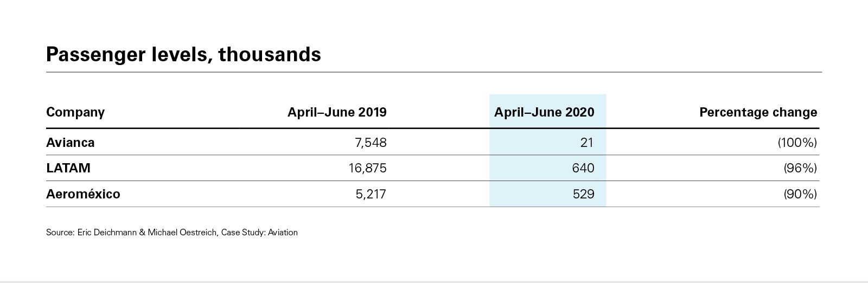The width and height of the screenshot is (868, 283).
Task: Click the Avianca row label
Action: pyautogui.click(x=71, y=143)
